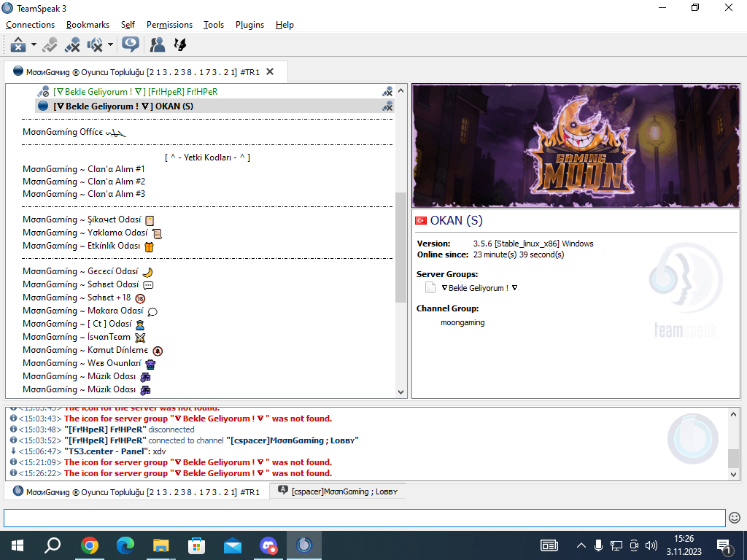Toggle Away status toolbar icon
747x560 pixels.
[18, 44]
